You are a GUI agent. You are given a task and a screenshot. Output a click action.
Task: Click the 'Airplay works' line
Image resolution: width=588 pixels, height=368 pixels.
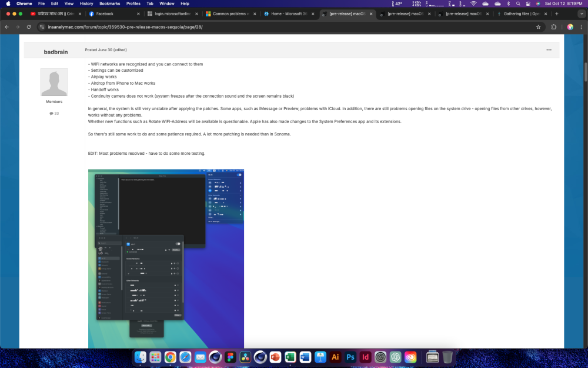(x=102, y=77)
